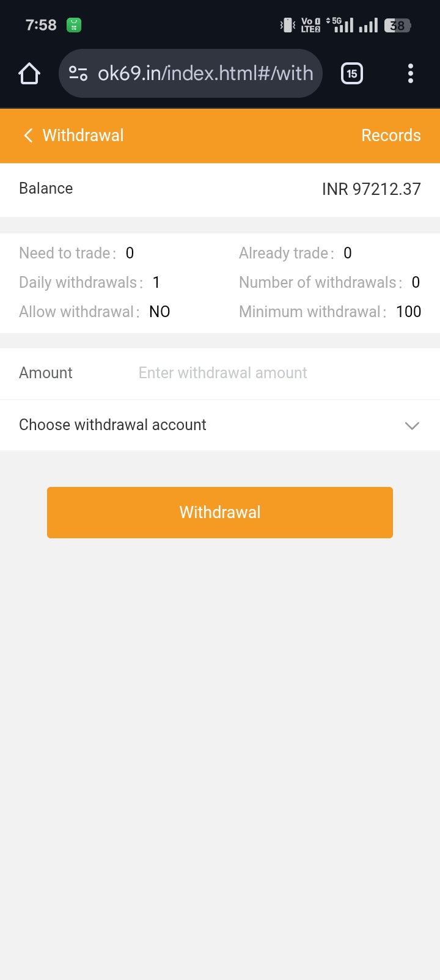This screenshot has width=440, height=980.
Task: Open the Records page
Action: (x=391, y=135)
